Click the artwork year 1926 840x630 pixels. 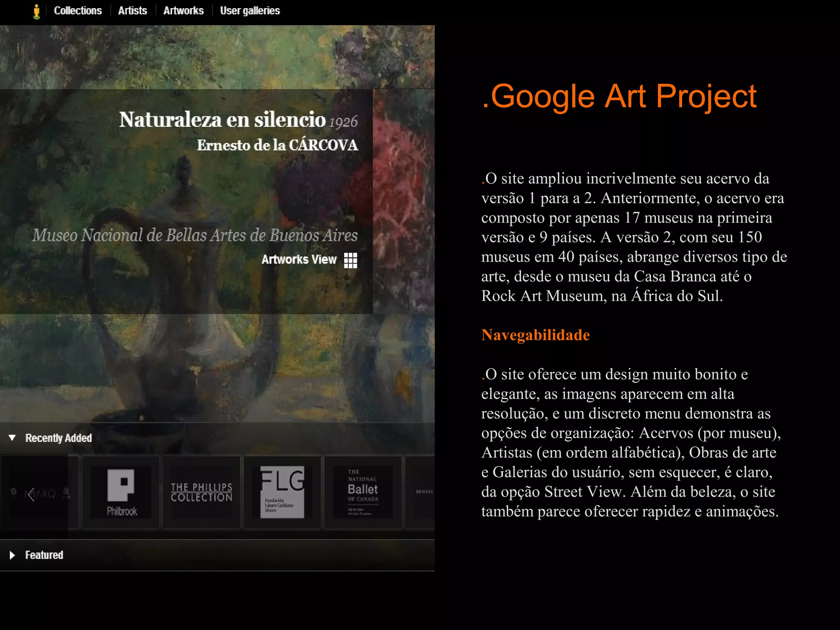click(x=343, y=122)
